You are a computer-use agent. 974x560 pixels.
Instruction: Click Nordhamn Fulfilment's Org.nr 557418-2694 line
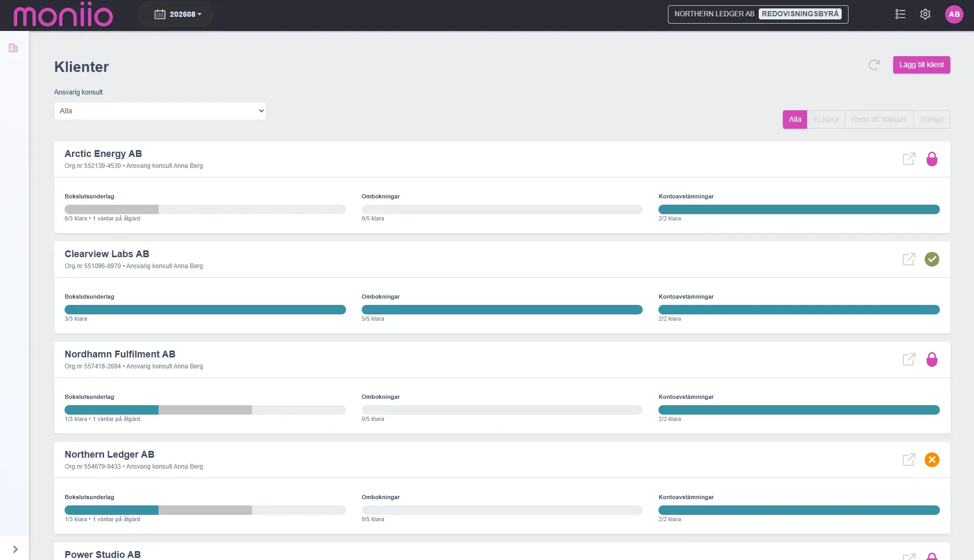click(x=134, y=366)
